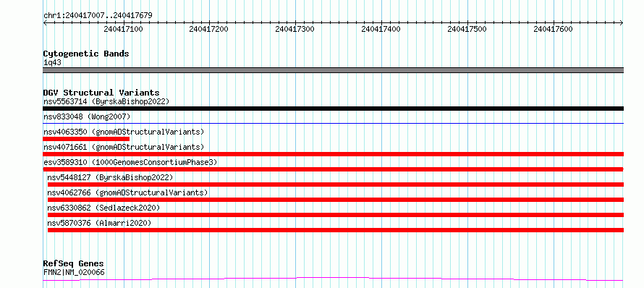Open nsv4062766 gnomADStructuralVariants label
Image resolution: width=644 pixels, height=288 pixels.
tap(128, 192)
